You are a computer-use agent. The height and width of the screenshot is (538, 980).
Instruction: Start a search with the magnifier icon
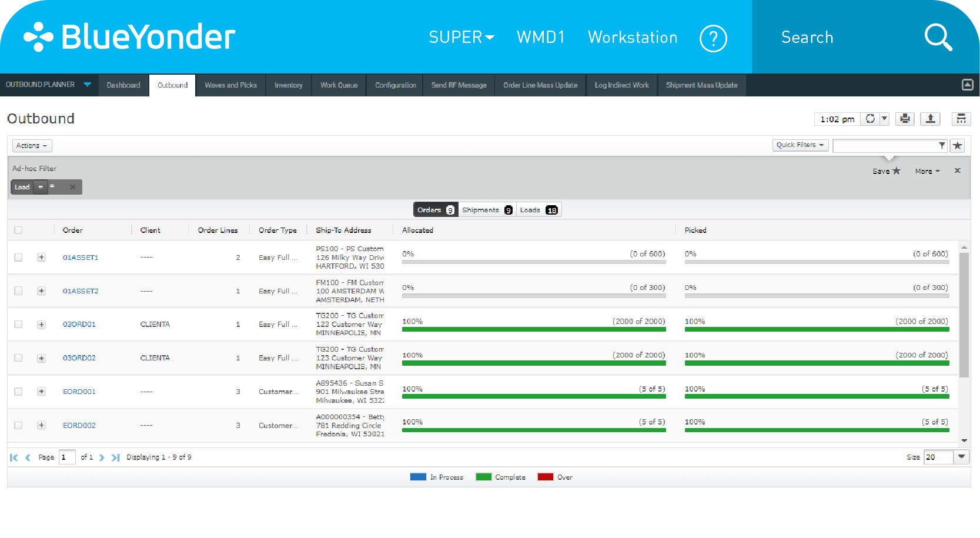pyautogui.click(x=938, y=37)
